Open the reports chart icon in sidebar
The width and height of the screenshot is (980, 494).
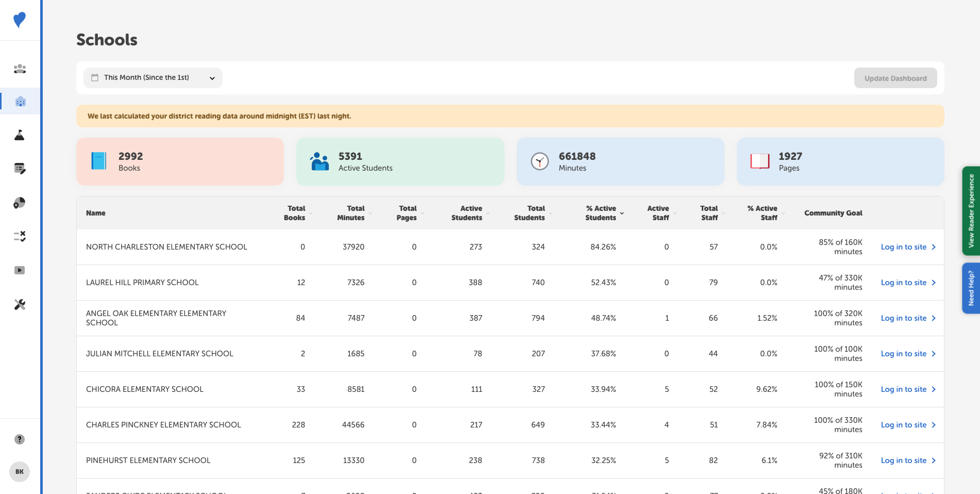[20, 203]
